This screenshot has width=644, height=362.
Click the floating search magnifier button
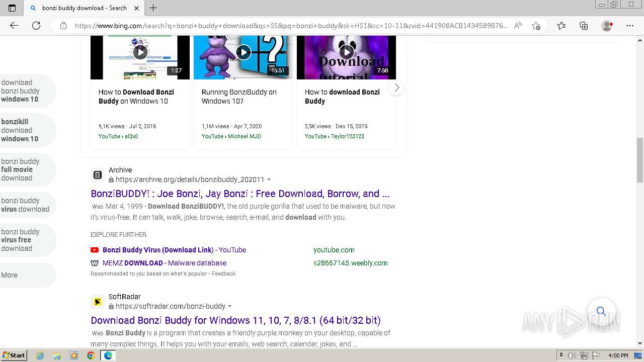click(601, 311)
